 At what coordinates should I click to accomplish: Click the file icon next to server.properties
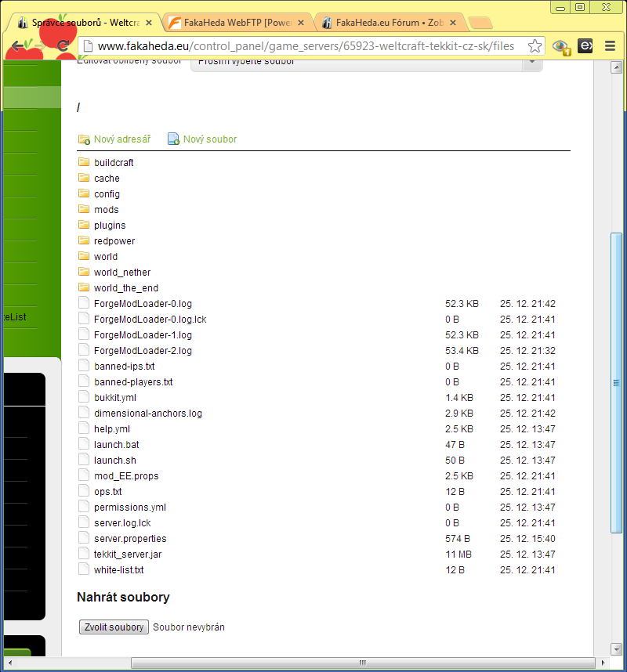click(84, 538)
